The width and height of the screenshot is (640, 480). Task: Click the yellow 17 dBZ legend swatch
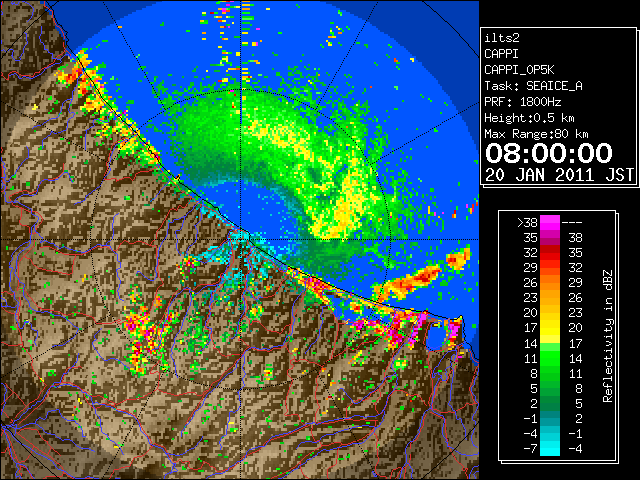pos(550,328)
